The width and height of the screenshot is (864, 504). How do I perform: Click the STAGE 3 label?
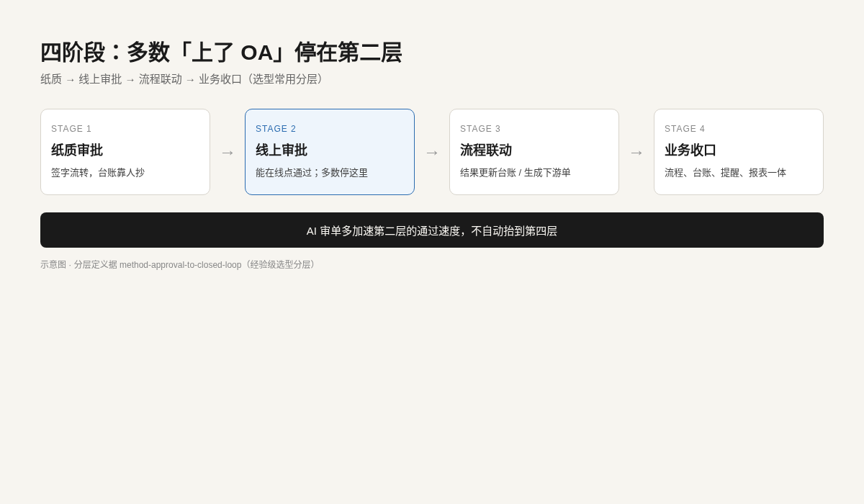pyautogui.click(x=480, y=129)
